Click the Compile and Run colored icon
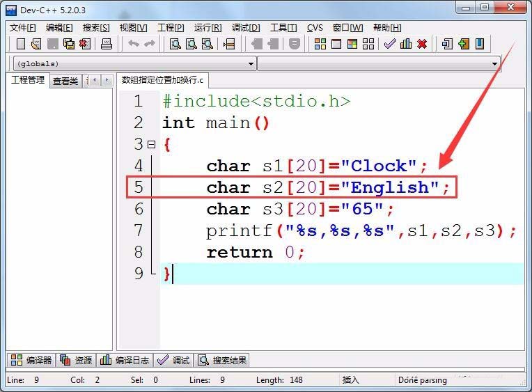This screenshot has height=392, width=532. pos(352,44)
